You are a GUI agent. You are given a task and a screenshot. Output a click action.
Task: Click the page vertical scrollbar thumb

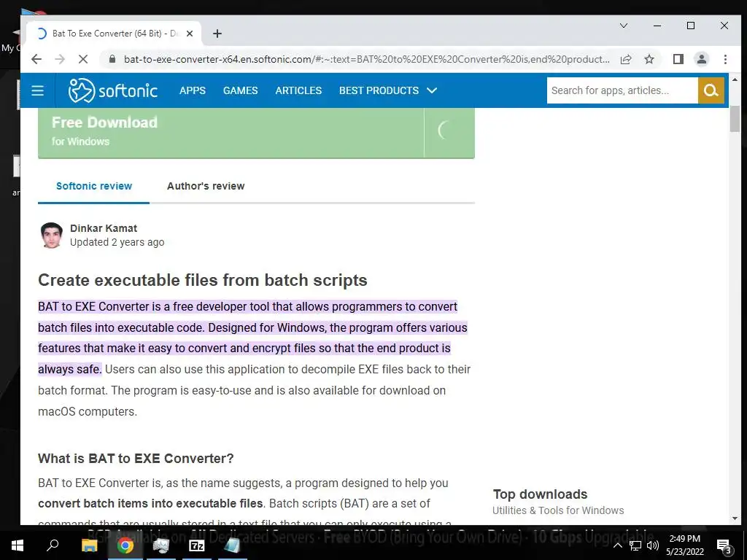(x=734, y=119)
